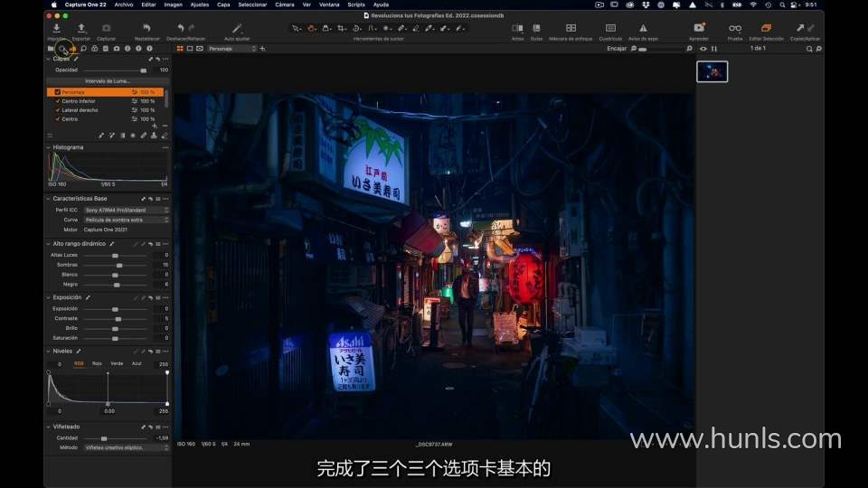Open the Aprender learn icon
The image size is (868, 488).
(699, 28)
